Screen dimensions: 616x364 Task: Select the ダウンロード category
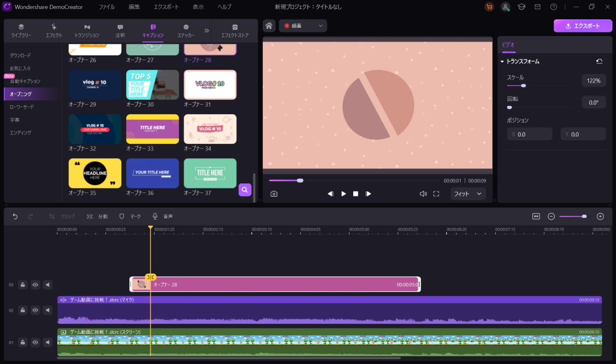(20, 55)
